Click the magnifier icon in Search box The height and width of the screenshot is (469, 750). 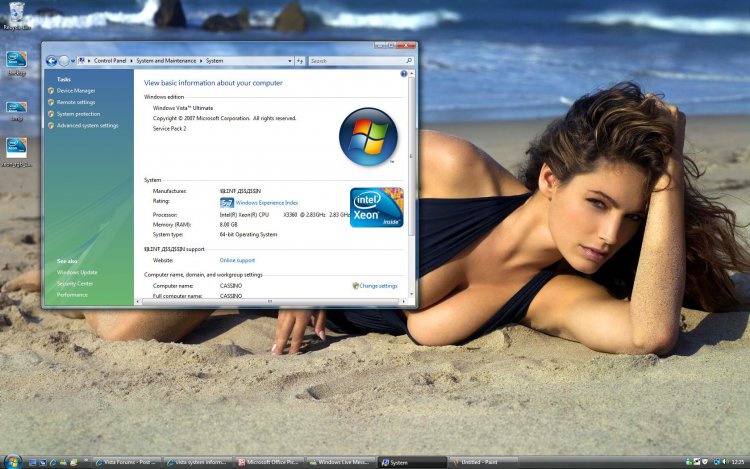tap(409, 61)
